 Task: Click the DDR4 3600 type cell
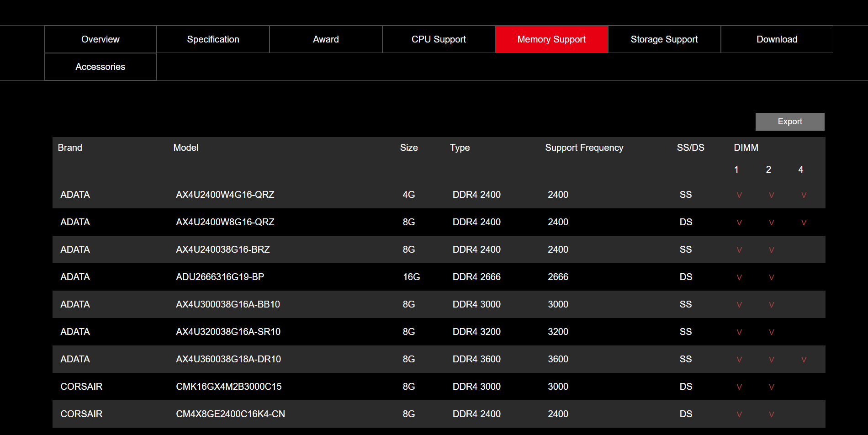click(476, 359)
